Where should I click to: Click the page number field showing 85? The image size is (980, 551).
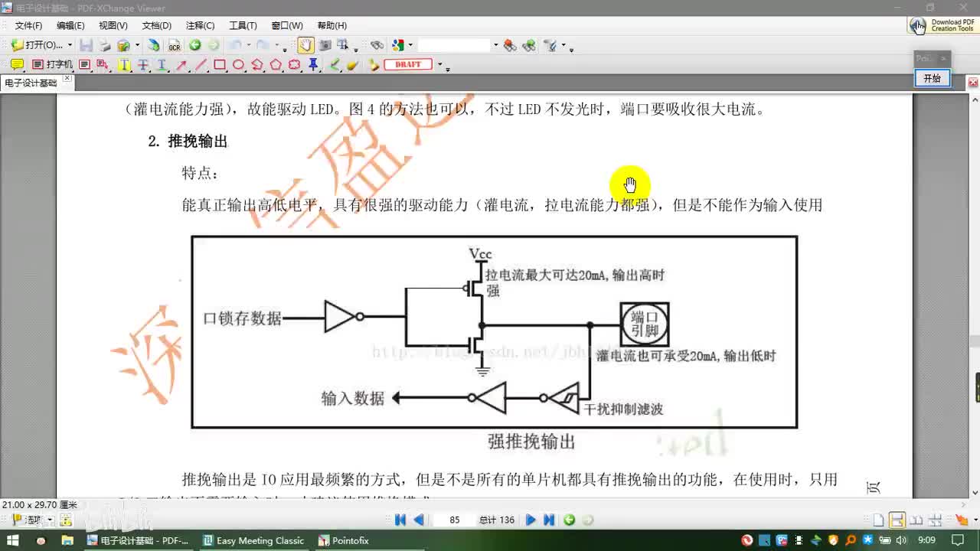tap(454, 520)
